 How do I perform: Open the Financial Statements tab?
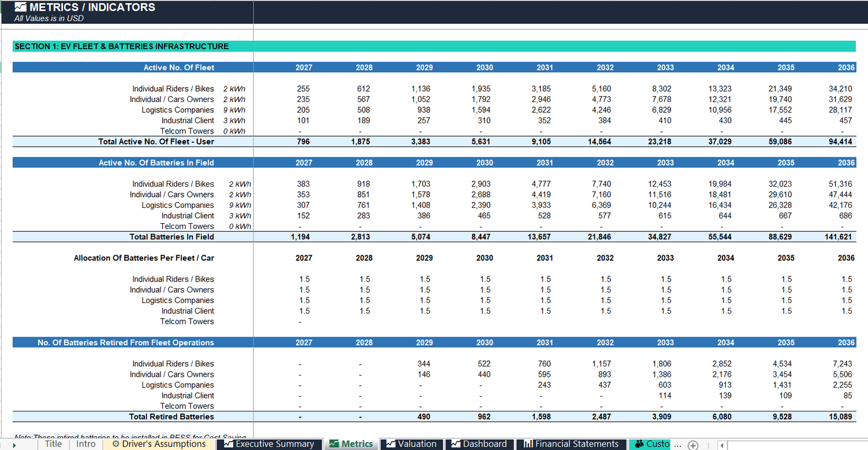(571, 444)
